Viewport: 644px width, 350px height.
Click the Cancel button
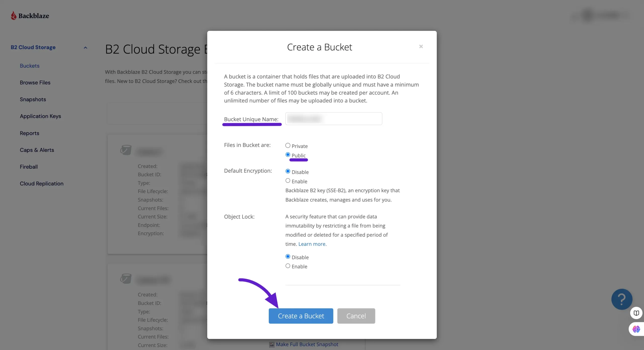356,316
